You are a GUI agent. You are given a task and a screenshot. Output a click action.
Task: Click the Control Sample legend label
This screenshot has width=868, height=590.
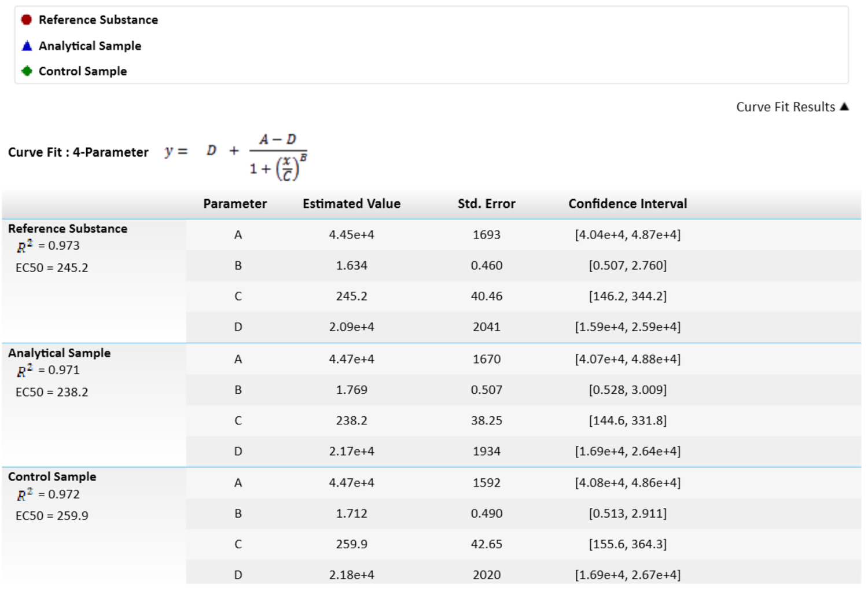[x=83, y=71]
